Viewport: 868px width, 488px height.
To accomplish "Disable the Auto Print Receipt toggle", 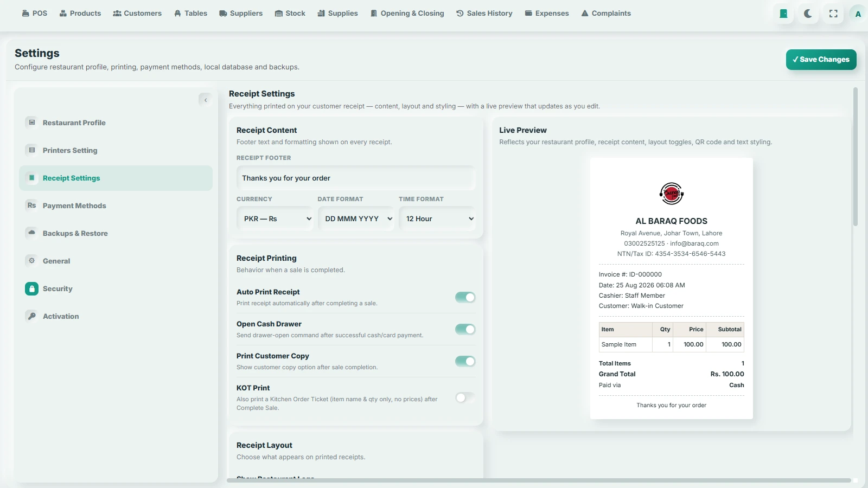I will click(465, 297).
